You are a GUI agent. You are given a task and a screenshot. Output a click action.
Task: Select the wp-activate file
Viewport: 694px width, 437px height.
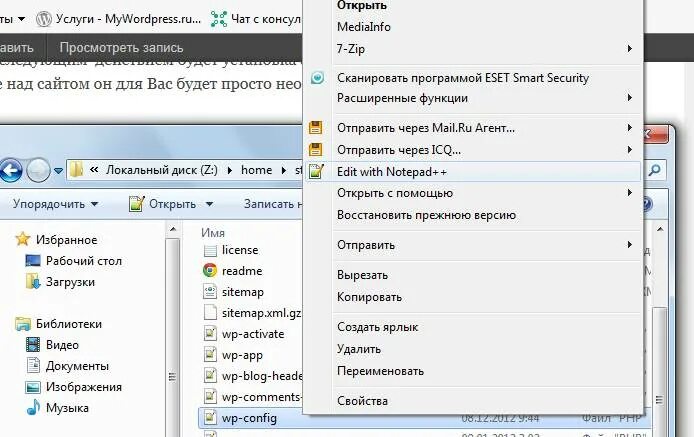pyautogui.click(x=253, y=334)
